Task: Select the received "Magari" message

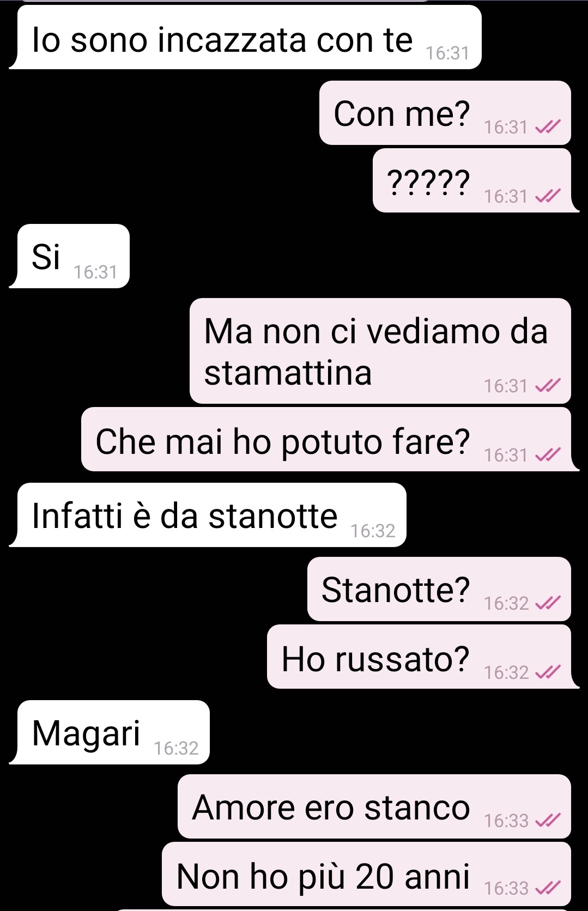Action: tap(110, 732)
